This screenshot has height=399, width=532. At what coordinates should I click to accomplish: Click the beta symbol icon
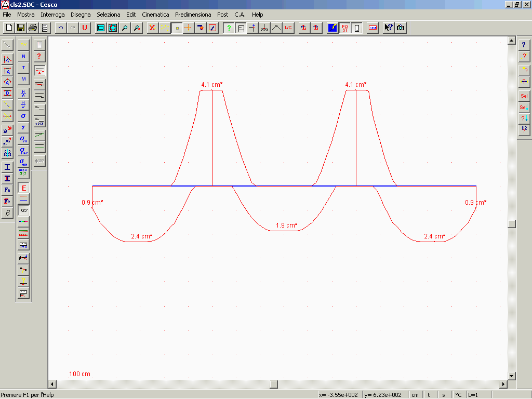click(7, 213)
